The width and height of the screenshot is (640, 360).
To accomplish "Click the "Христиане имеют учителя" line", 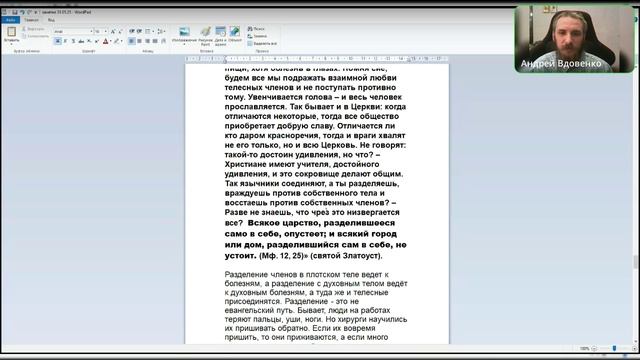I will (x=302, y=164).
